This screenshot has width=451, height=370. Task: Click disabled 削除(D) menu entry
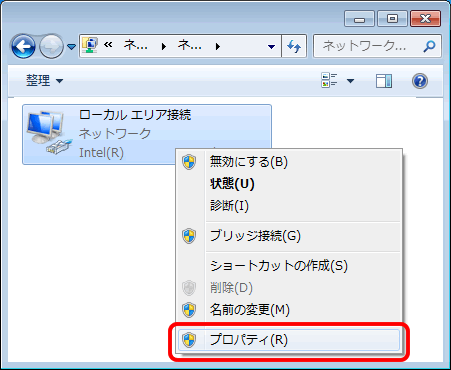click(289, 288)
